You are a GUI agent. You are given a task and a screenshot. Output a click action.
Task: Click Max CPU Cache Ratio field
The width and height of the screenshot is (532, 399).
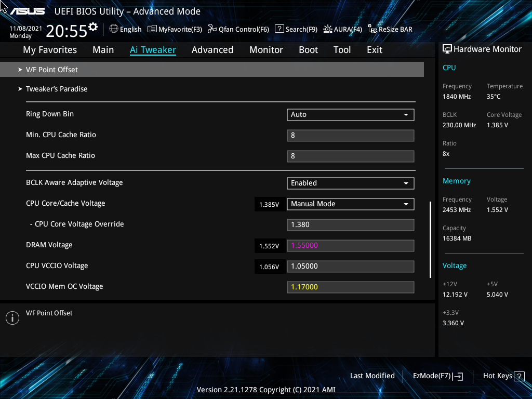click(351, 156)
